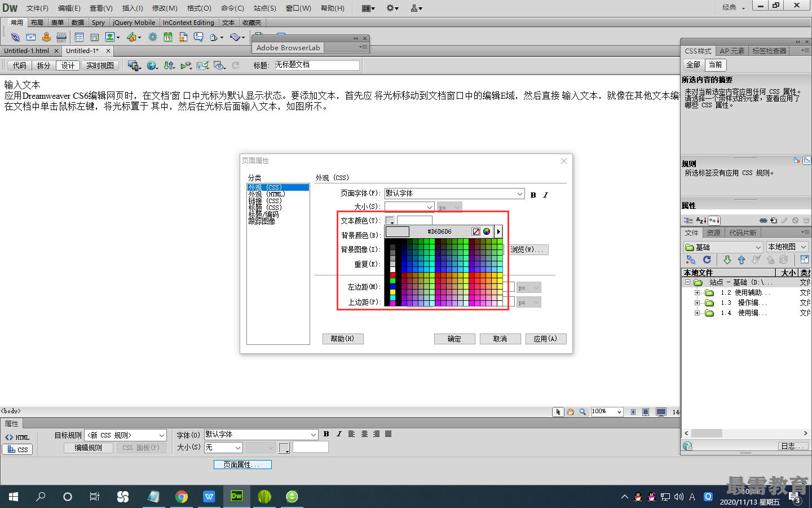Click the 页面属性 button
The width and height of the screenshot is (812, 508).
pyautogui.click(x=242, y=465)
